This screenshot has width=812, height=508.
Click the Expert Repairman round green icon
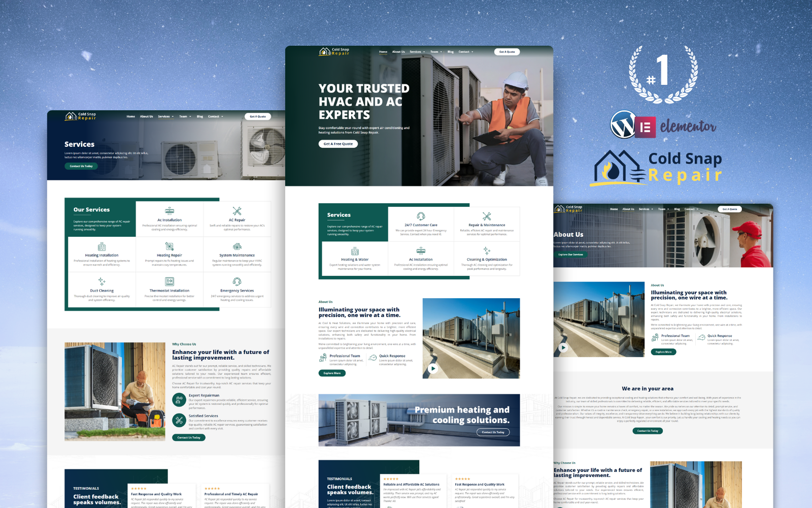pyautogui.click(x=179, y=400)
